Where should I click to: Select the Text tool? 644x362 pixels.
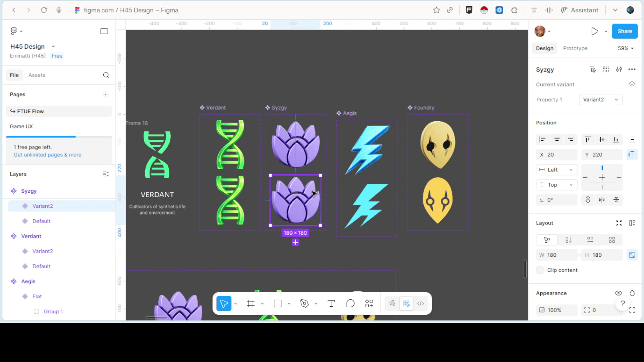coord(331,304)
